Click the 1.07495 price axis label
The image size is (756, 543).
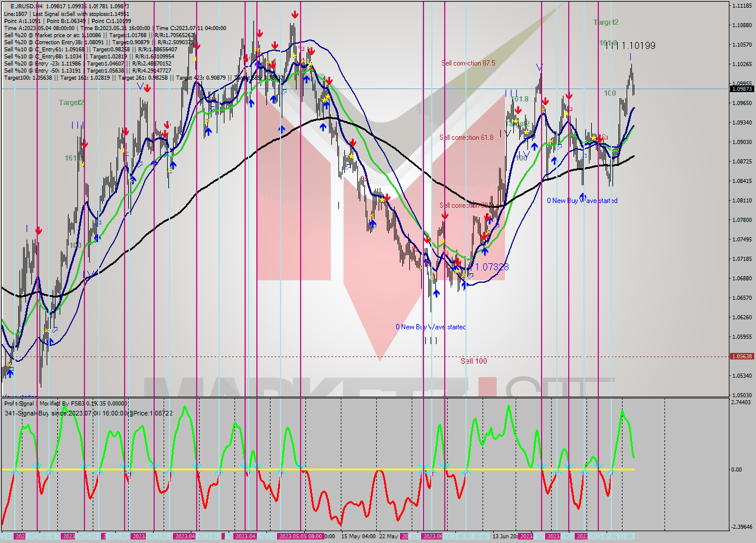coord(742,240)
